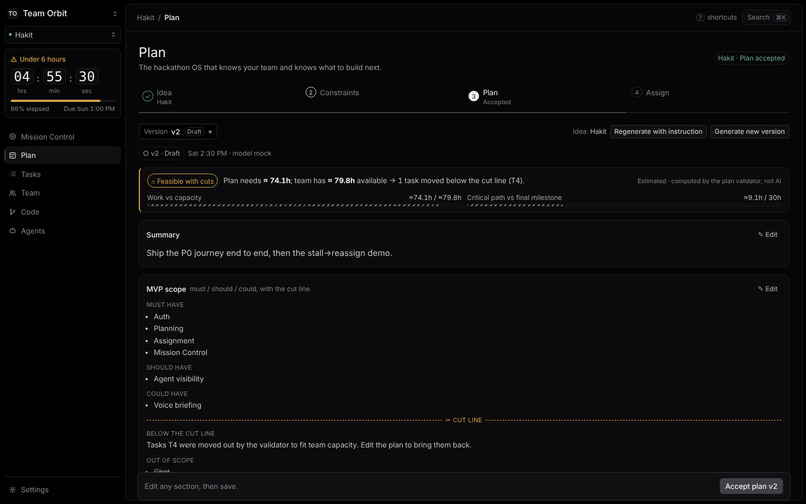Open the Mission Control icon in sidebar
This screenshot has width=806, height=504.
pyautogui.click(x=12, y=137)
